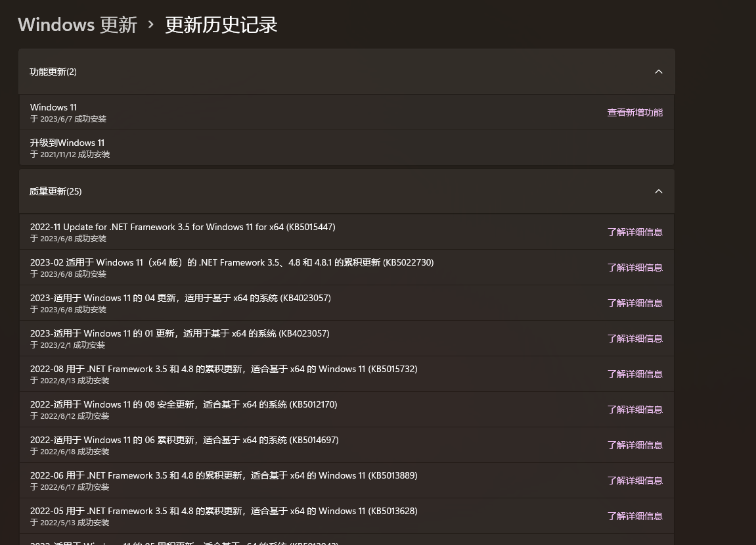Select the 2022-05 .NET Framework 累积更新 title
Screen dimensions: 756x545
(224, 511)
